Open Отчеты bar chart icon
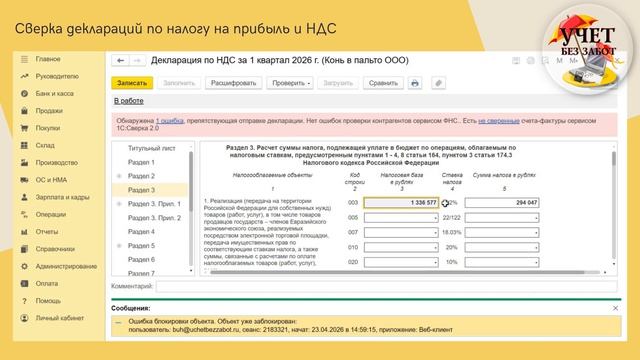640x360 pixels. point(24,231)
